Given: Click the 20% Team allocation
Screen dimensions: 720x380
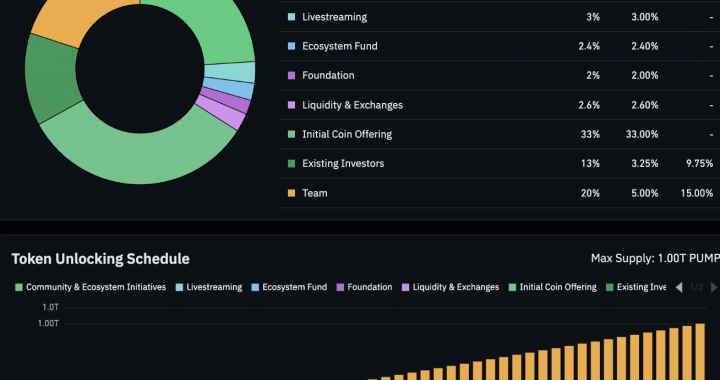Looking at the screenshot, I should point(590,193).
